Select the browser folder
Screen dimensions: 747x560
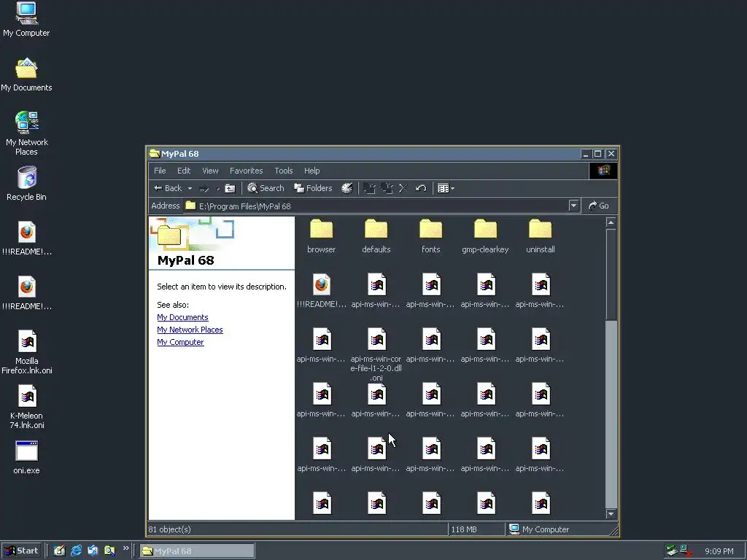pos(321,236)
